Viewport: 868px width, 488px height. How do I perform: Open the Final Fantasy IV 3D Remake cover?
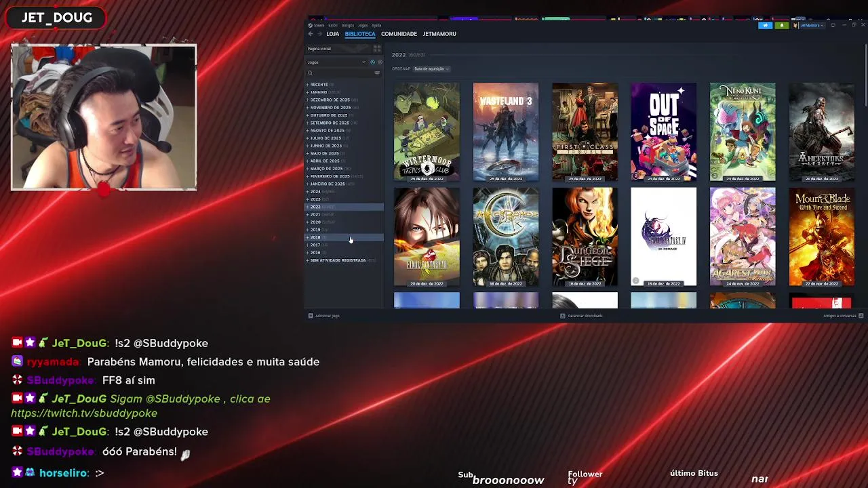[664, 237]
